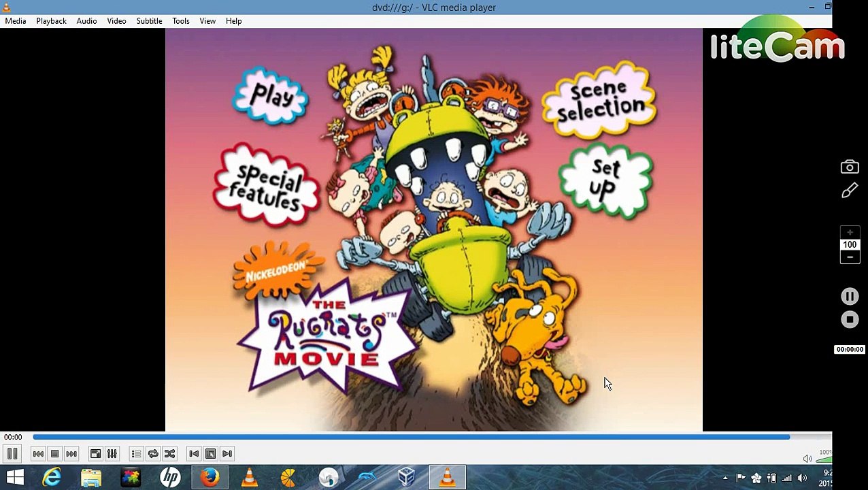The width and height of the screenshot is (868, 490).
Task: Open the Media menu
Action: coord(16,21)
